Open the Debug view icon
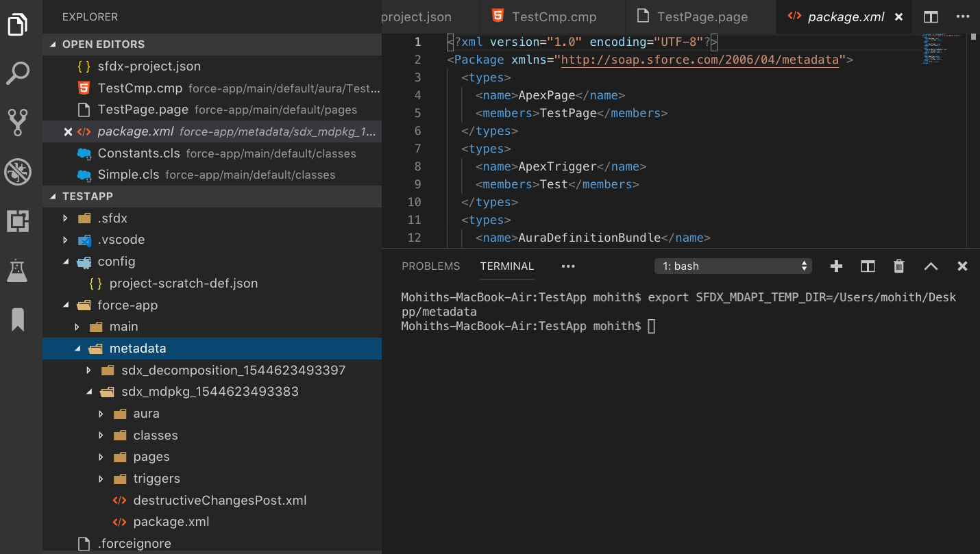 coord(18,172)
